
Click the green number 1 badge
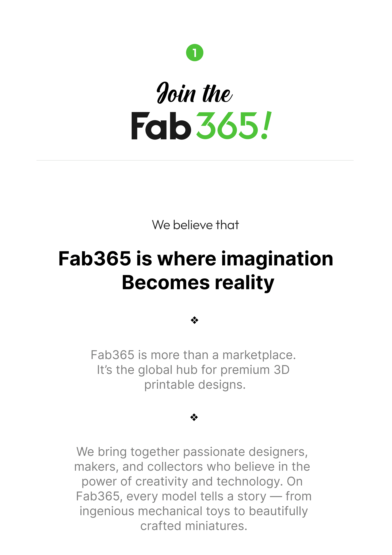pos(194,53)
